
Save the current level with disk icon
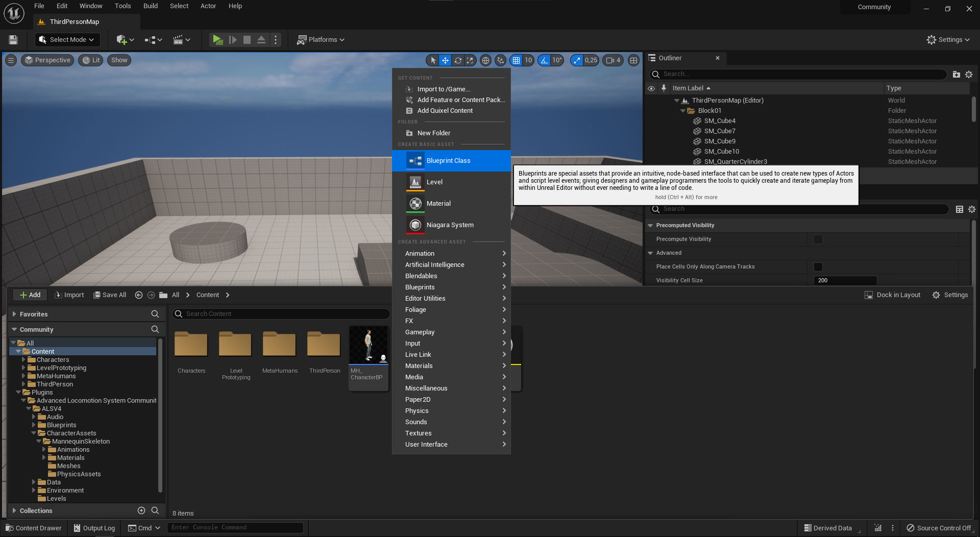coord(13,40)
